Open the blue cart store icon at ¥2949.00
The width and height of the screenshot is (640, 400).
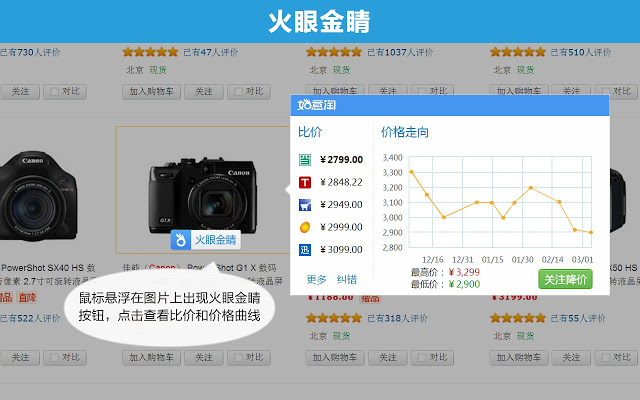(305, 204)
